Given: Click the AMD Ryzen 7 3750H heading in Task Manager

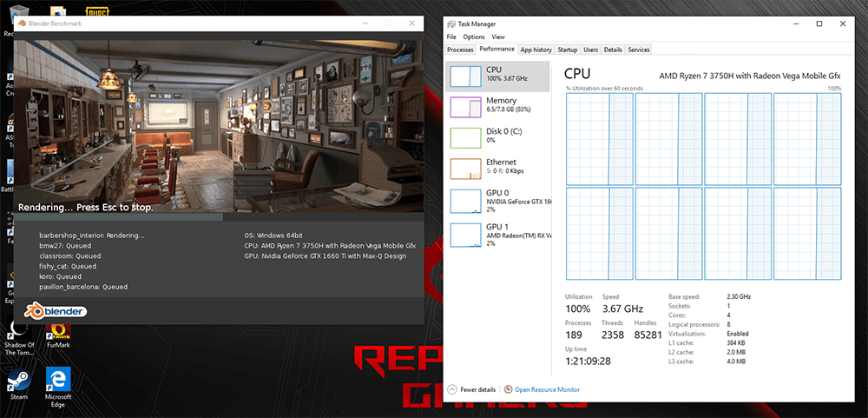Looking at the screenshot, I should point(750,76).
